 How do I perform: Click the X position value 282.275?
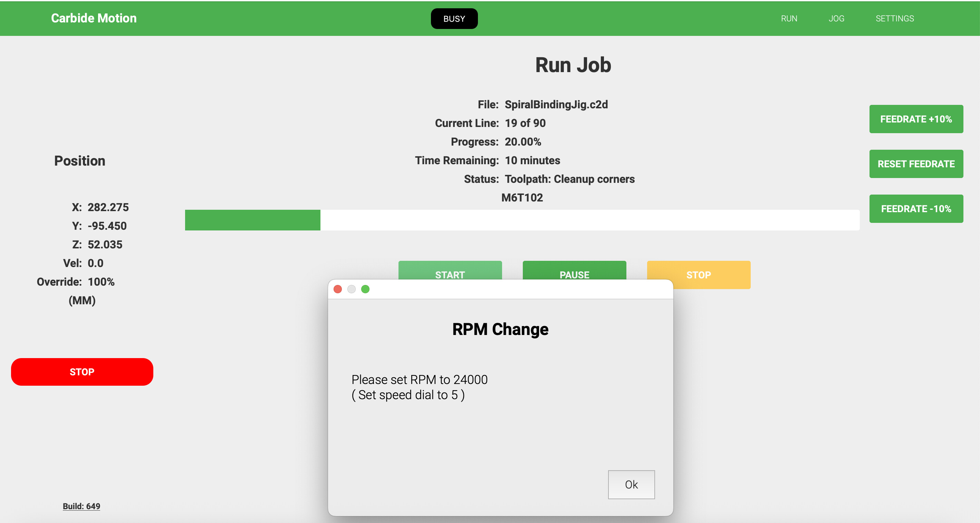[108, 207]
